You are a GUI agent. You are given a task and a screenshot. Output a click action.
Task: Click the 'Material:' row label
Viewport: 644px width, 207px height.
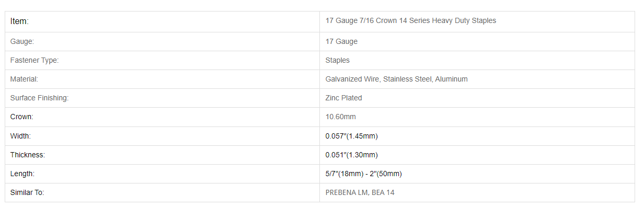coord(25,79)
